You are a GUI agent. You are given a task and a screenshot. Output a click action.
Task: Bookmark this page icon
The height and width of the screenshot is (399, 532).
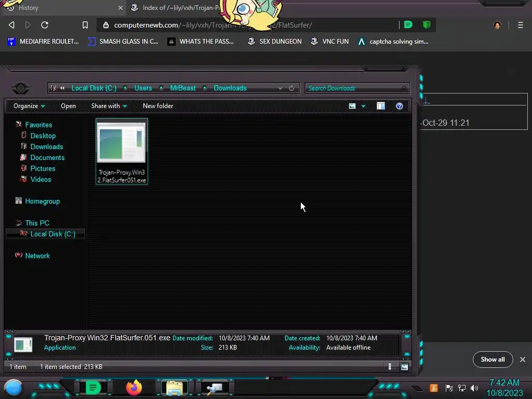(x=85, y=25)
